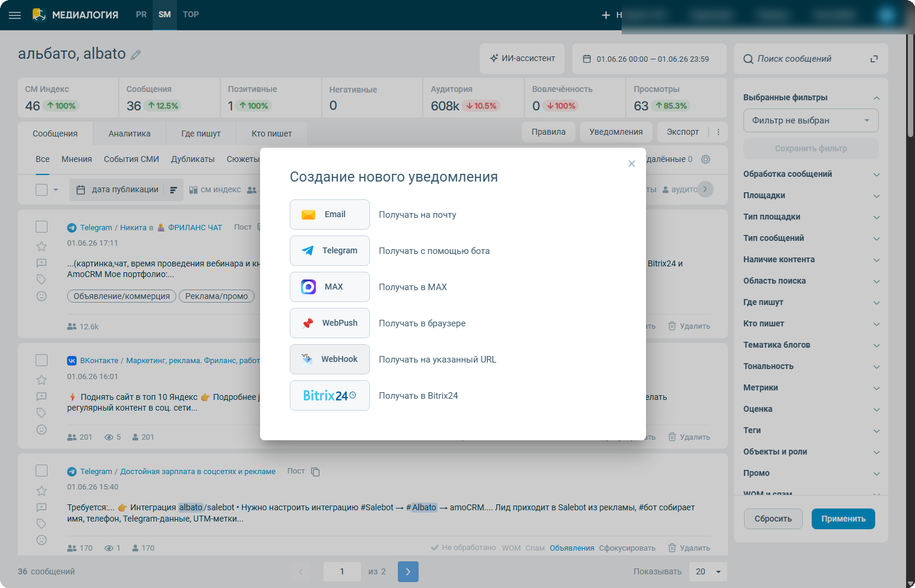Open the date range picker
915x588 pixels.
pos(650,59)
